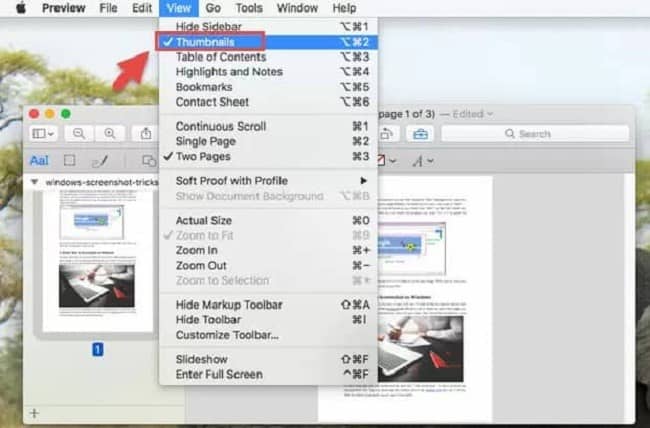650x428 pixels.
Task: Click the add (+) button in sidebar
Action: (x=35, y=413)
